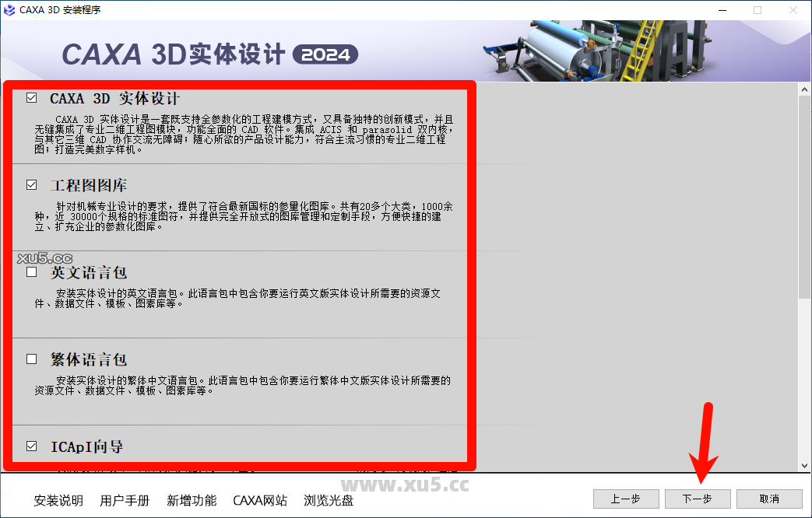Click 取消 to cancel installation

[x=769, y=499]
